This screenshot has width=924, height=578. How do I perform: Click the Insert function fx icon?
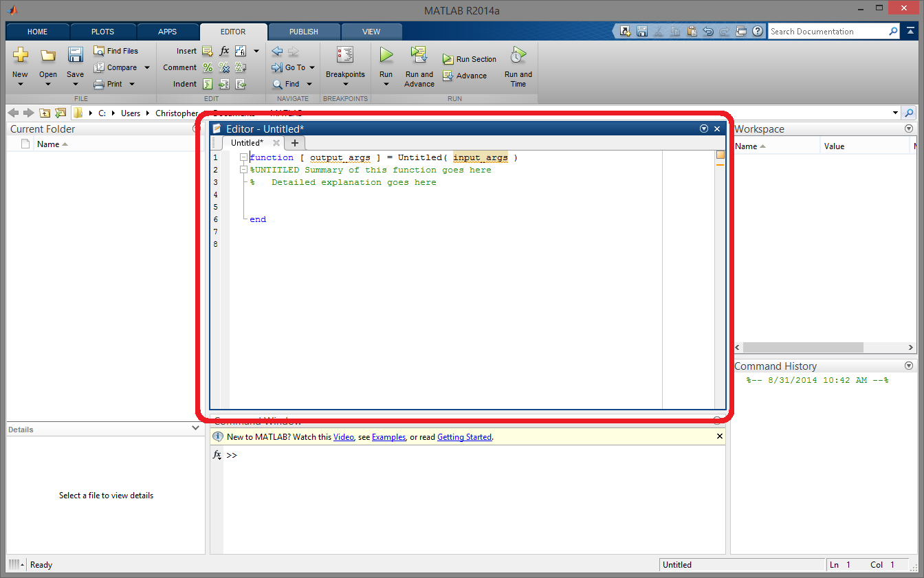[224, 51]
